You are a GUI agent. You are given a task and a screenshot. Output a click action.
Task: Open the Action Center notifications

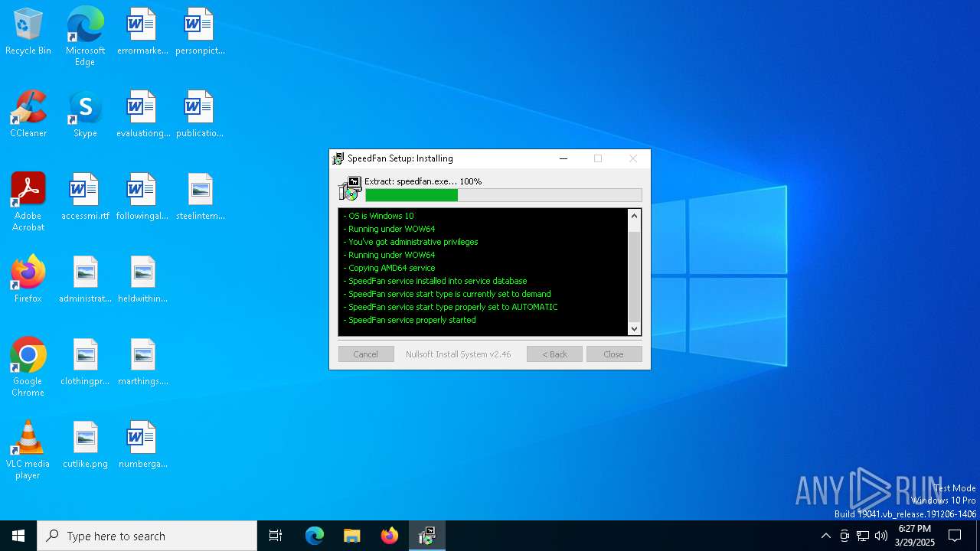pos(955,536)
